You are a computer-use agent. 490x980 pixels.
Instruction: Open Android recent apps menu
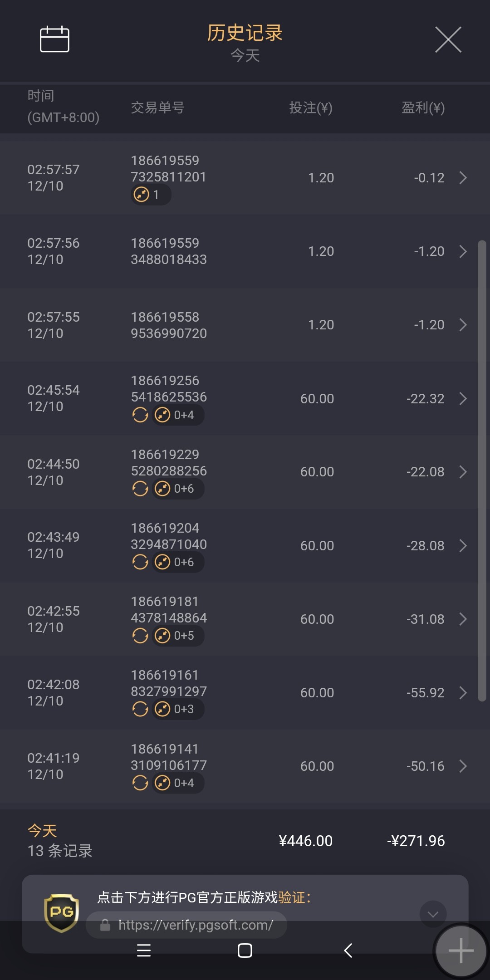point(144,950)
